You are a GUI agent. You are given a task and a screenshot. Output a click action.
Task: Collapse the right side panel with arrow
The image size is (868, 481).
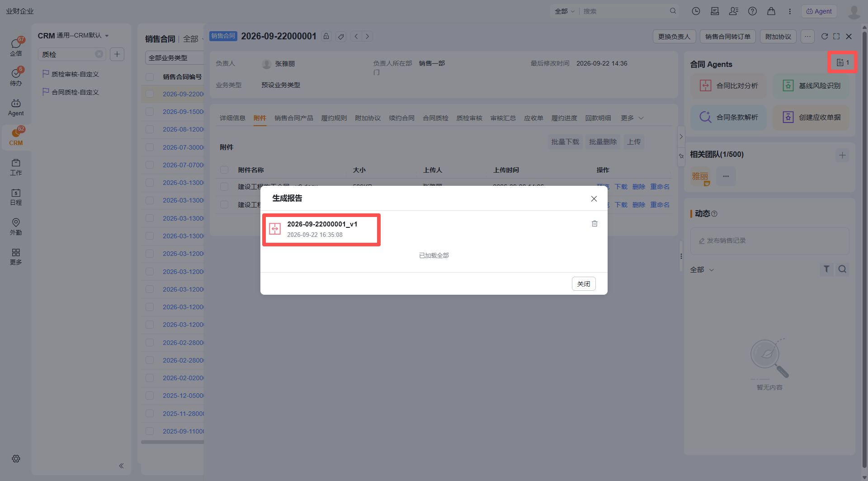click(681, 137)
